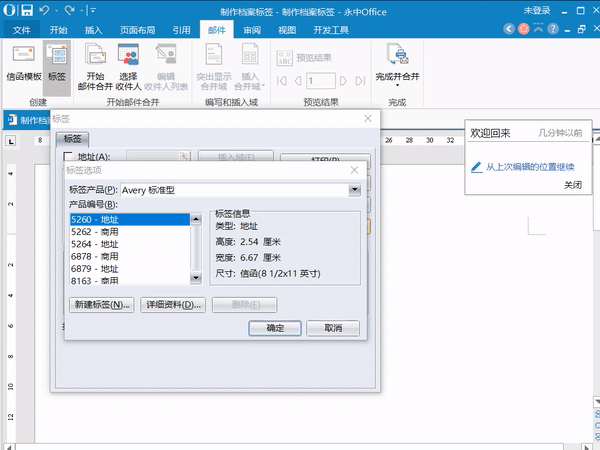Click the 信函模板 envelope icon
The width and height of the screenshot is (600, 450).
24,54
